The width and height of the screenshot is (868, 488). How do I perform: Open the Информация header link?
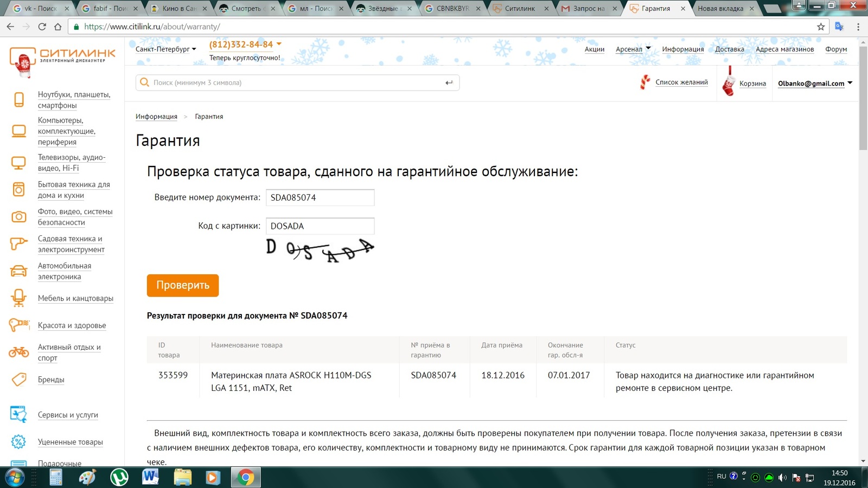coord(683,49)
